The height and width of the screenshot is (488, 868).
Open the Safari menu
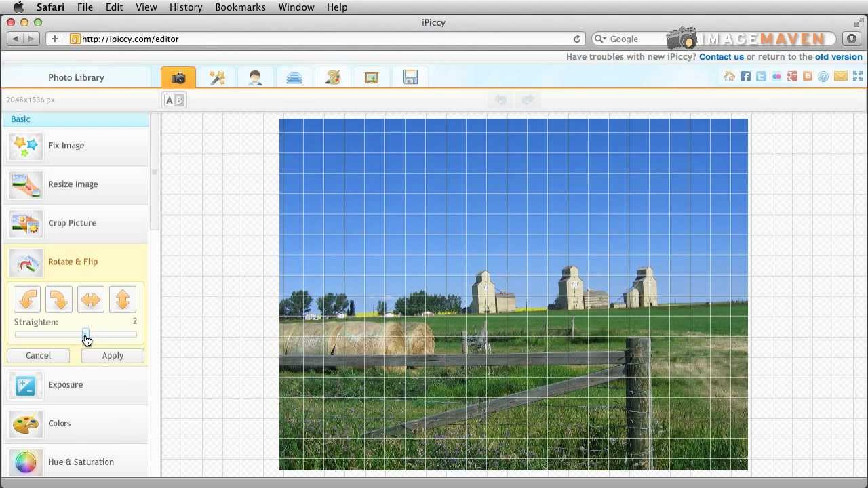[x=51, y=7]
